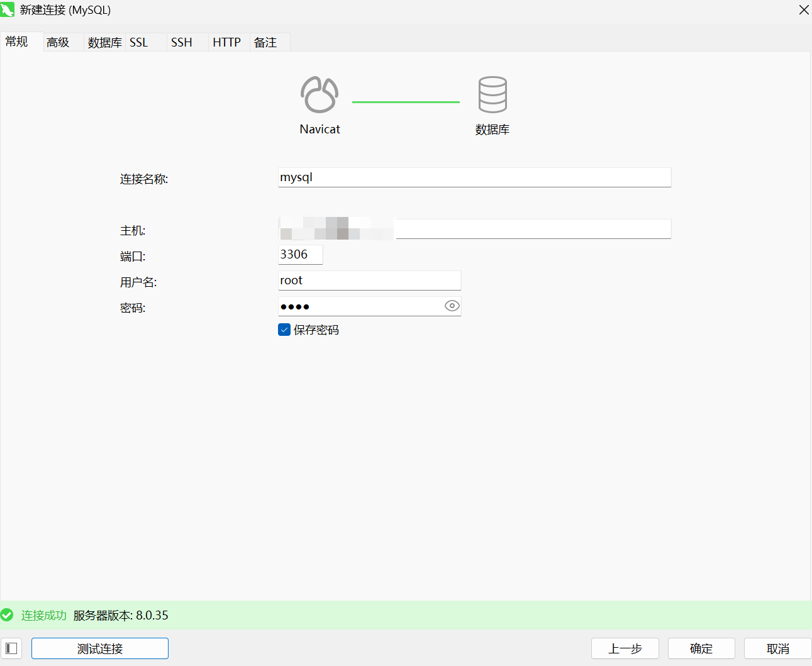Click the green connection success checkmark icon

7,615
